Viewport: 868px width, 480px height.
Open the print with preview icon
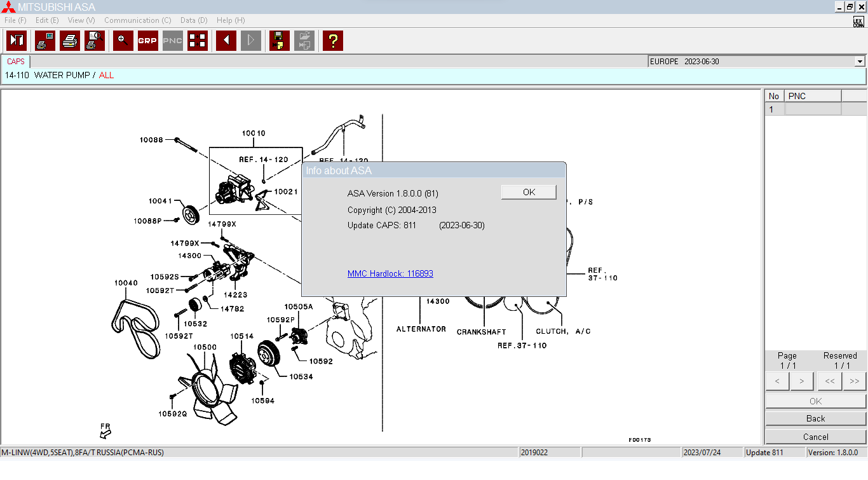click(95, 41)
